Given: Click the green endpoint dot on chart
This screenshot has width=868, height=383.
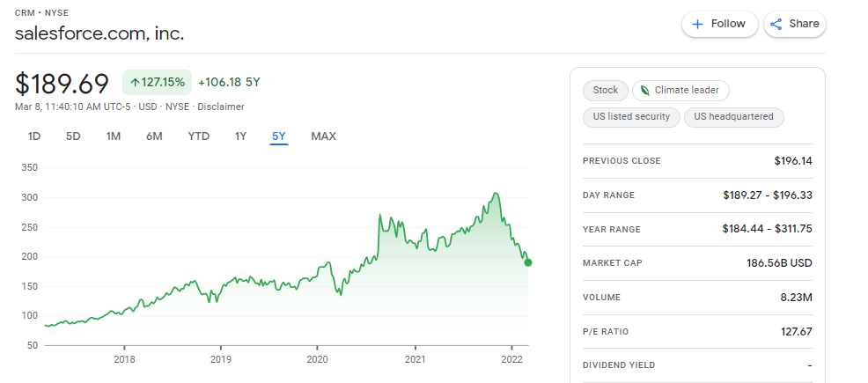Looking at the screenshot, I should click(528, 262).
